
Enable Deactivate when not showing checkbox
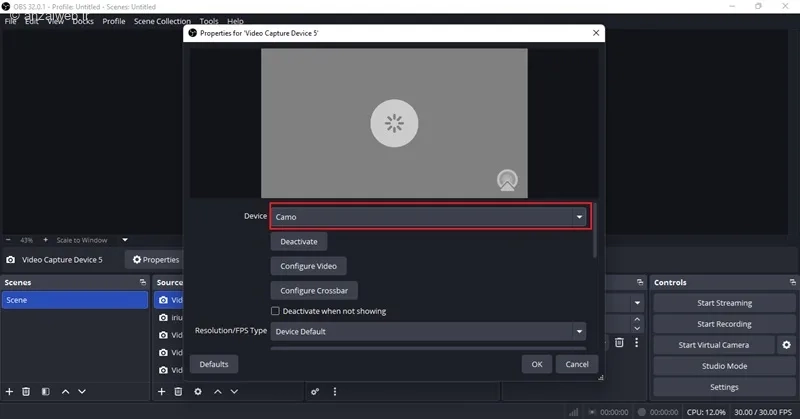276,311
